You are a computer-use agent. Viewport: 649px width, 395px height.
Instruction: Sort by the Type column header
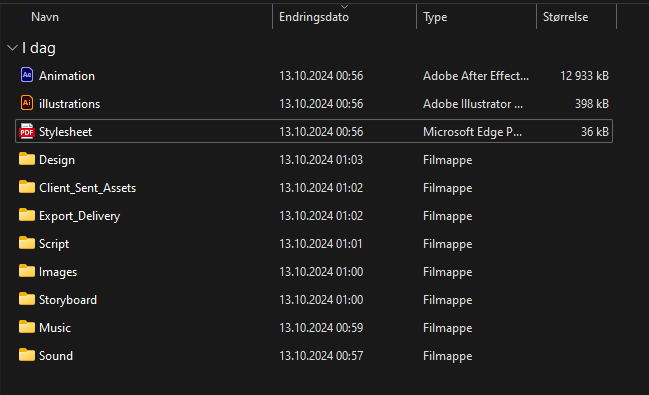(x=435, y=17)
